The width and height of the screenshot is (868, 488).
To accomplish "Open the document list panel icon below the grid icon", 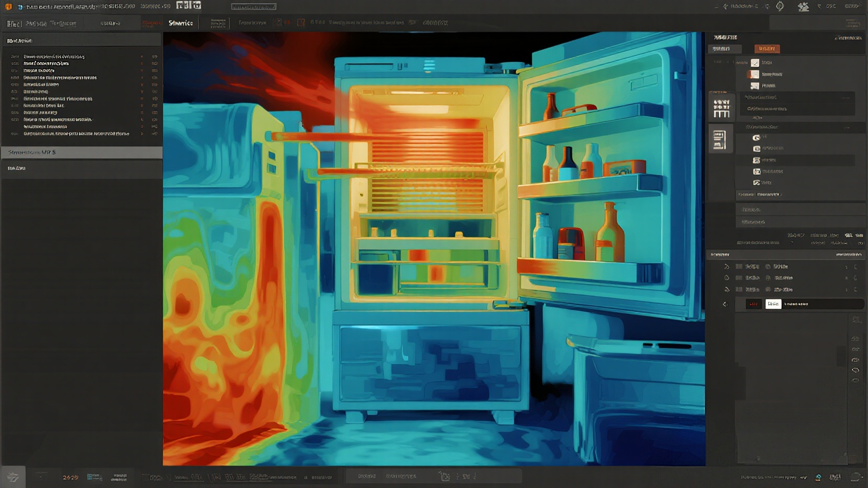I will click(719, 140).
